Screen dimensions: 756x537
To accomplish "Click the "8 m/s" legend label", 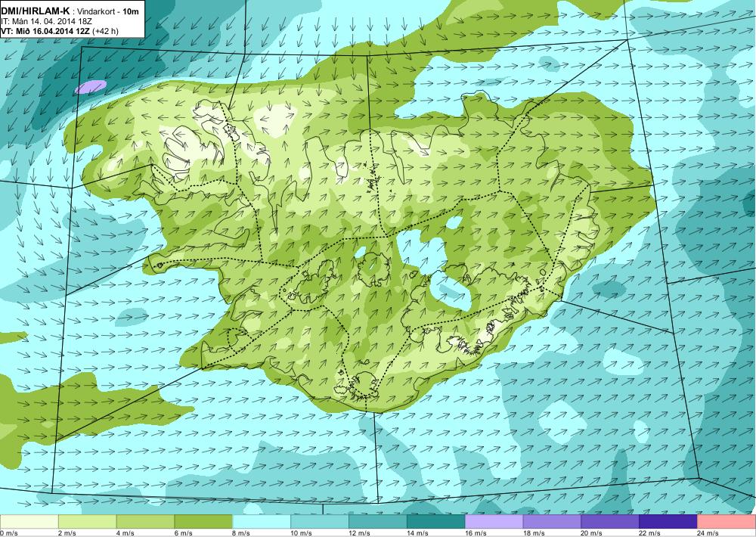I will (242, 533).
